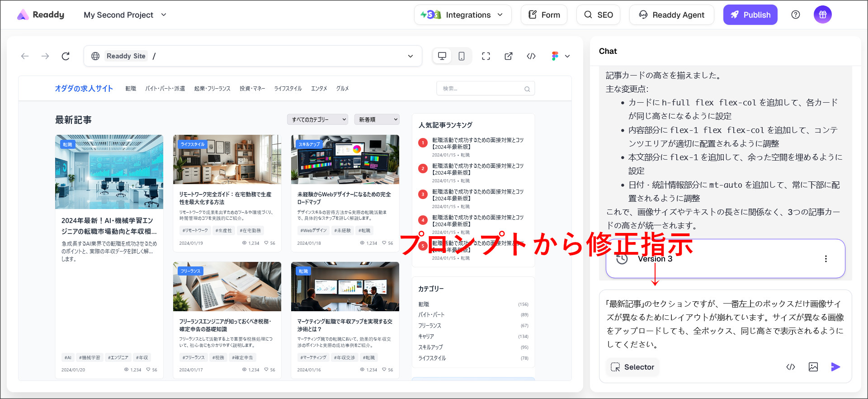Click the refresh preview icon
The width and height of the screenshot is (868, 399).
point(66,56)
